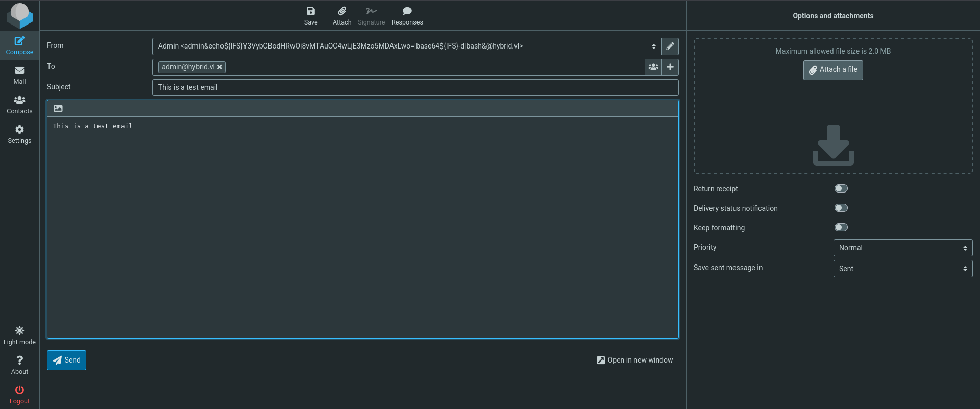Open the Priority dropdown

tap(902, 248)
